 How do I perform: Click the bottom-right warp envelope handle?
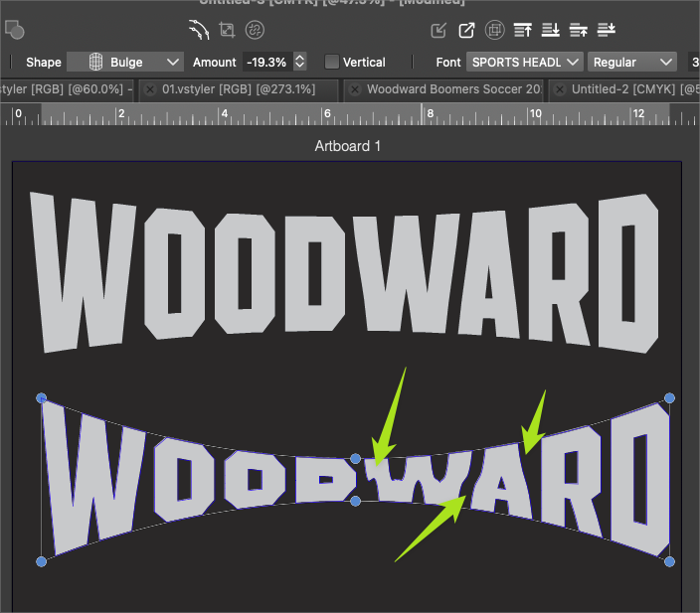click(669, 561)
